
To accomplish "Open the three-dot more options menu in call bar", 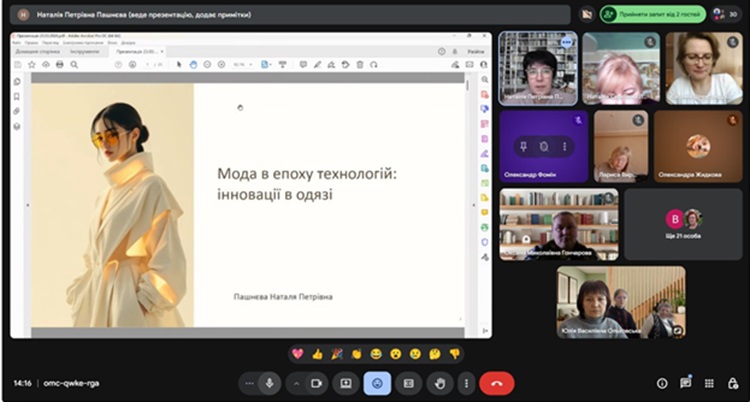I will coord(465,383).
